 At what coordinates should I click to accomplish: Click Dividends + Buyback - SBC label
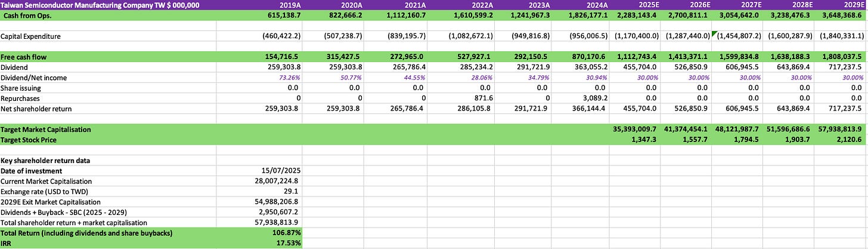pos(63,212)
